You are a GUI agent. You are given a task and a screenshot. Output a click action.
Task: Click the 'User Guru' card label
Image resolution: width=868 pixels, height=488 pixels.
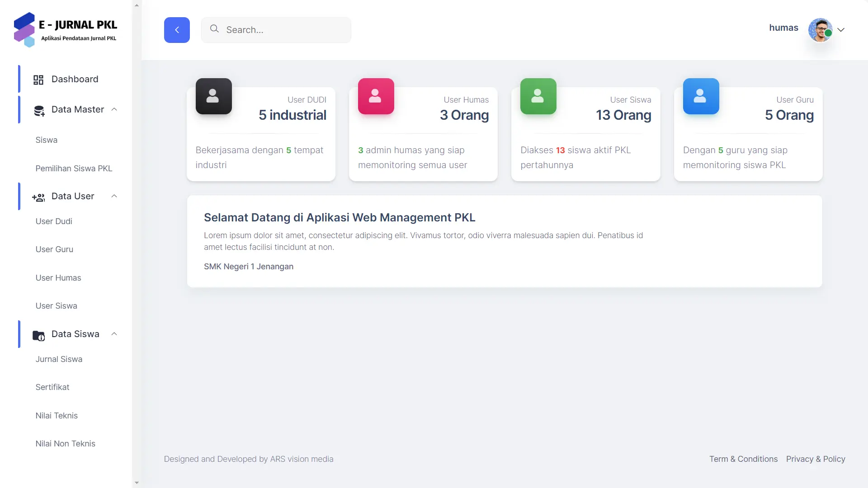coord(795,100)
